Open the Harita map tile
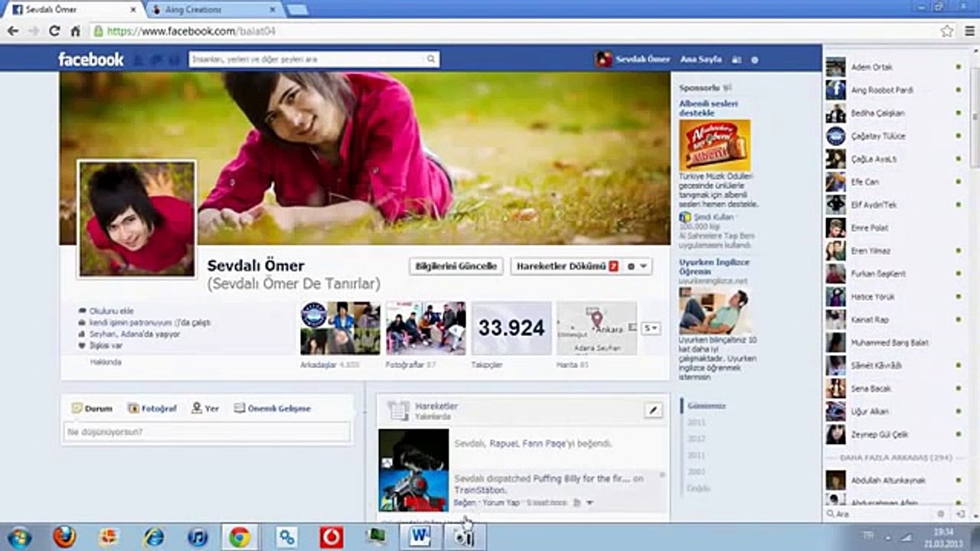Image resolution: width=980 pixels, height=551 pixels. (597, 328)
